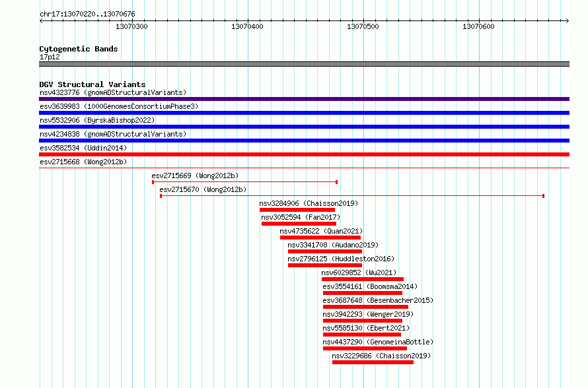
Task: Click the right arrow of the ruler
Action: click(568, 21)
